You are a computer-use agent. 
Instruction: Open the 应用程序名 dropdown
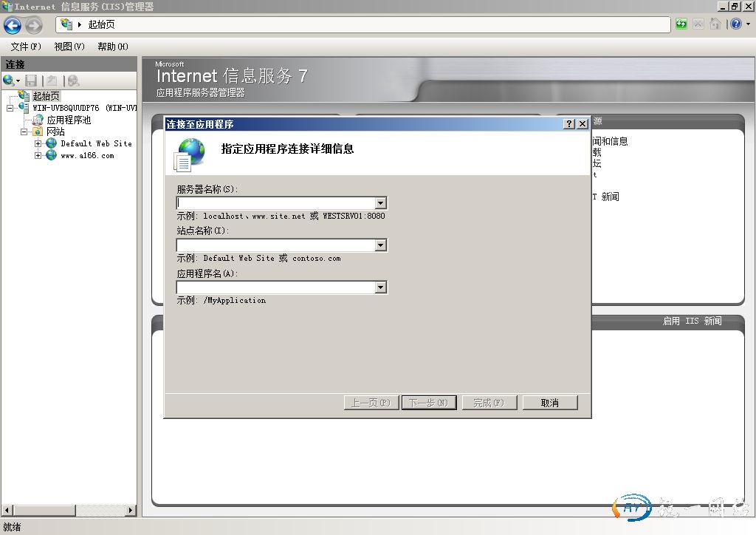click(379, 287)
